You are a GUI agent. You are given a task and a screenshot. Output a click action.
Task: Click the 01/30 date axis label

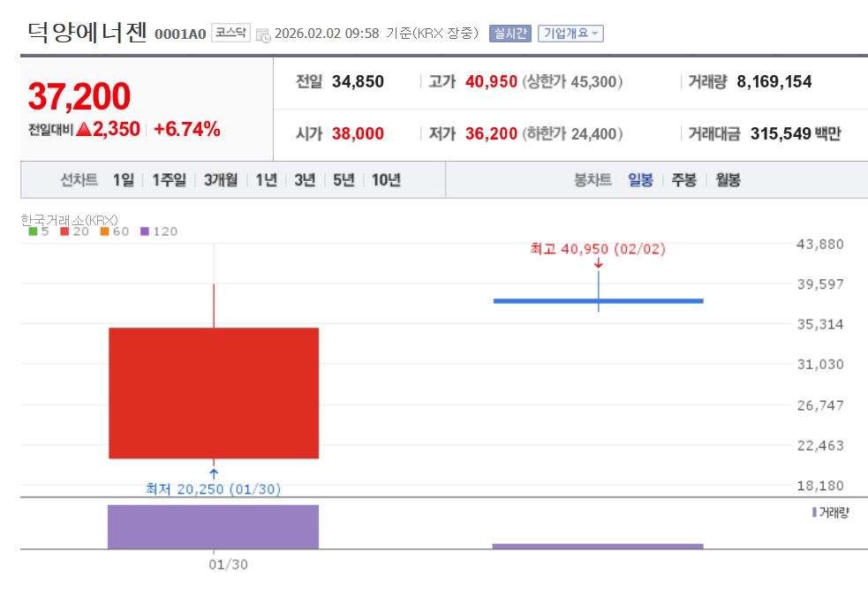click(x=228, y=564)
